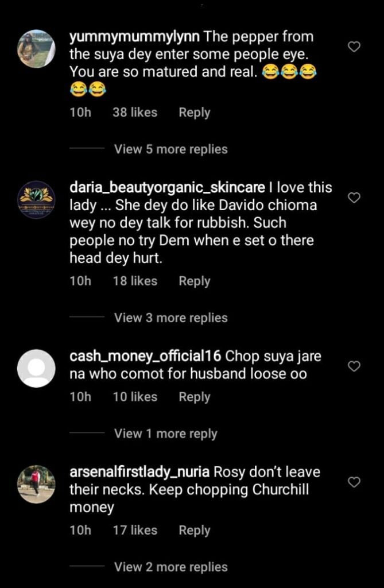Open username link yummymummylynn

(134, 37)
